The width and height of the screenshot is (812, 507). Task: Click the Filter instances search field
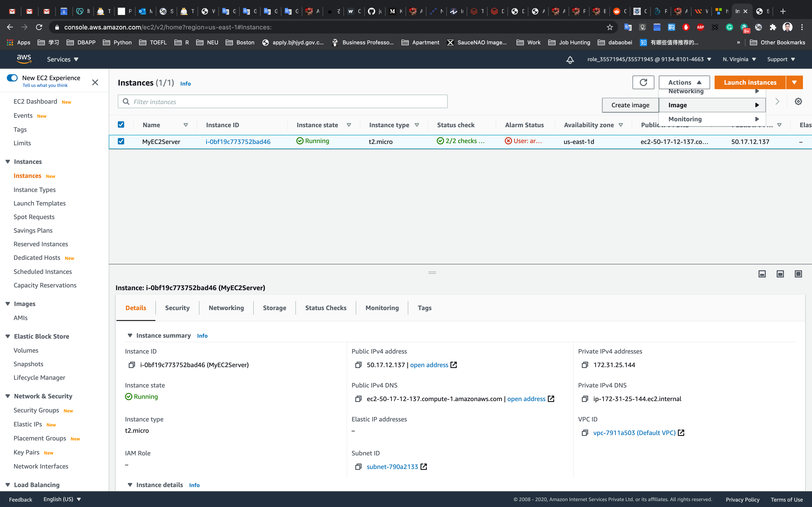coord(283,102)
